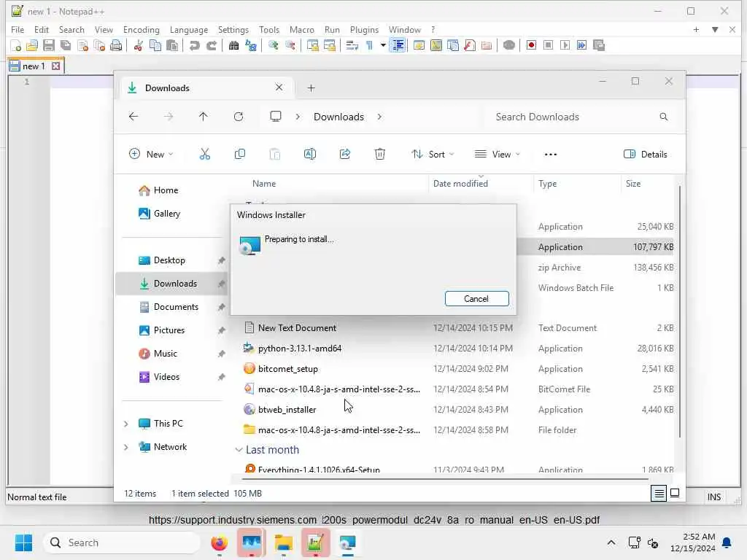Open the Language menu in Notepad++
The height and width of the screenshot is (560, 747).
point(189,29)
